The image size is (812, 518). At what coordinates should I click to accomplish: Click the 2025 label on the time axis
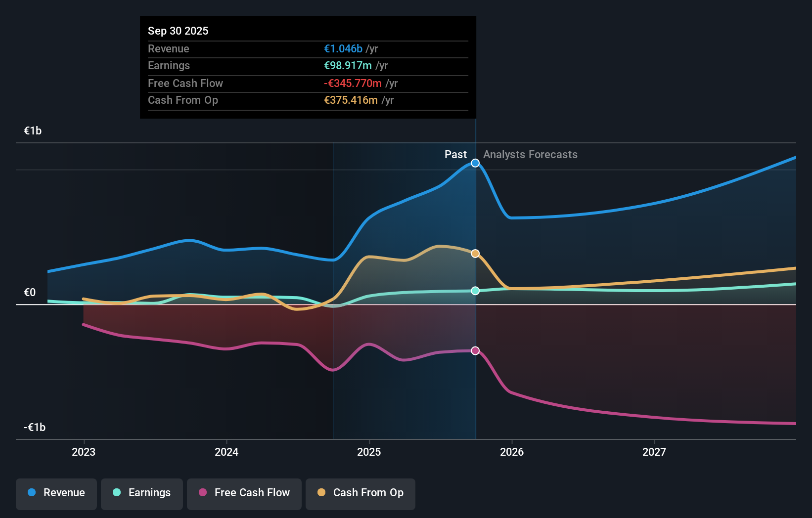pyautogui.click(x=369, y=452)
